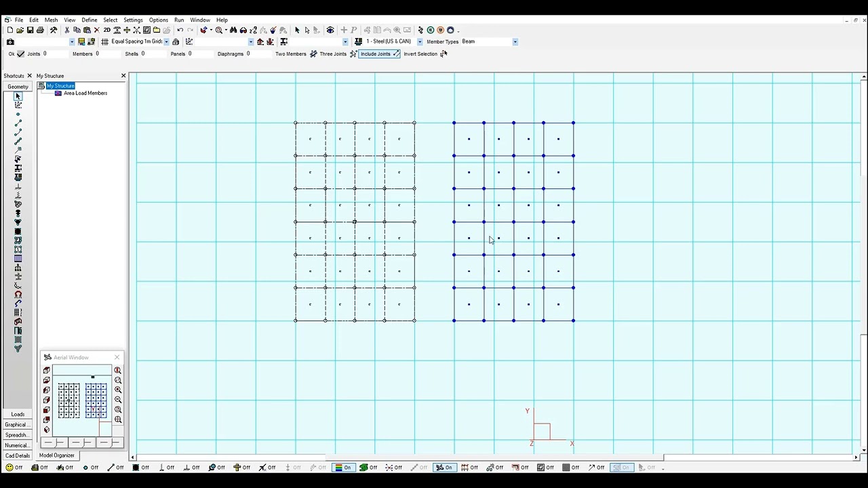
Task: Click the top view-cube icon in the Aerial Window
Action: pos(46,370)
